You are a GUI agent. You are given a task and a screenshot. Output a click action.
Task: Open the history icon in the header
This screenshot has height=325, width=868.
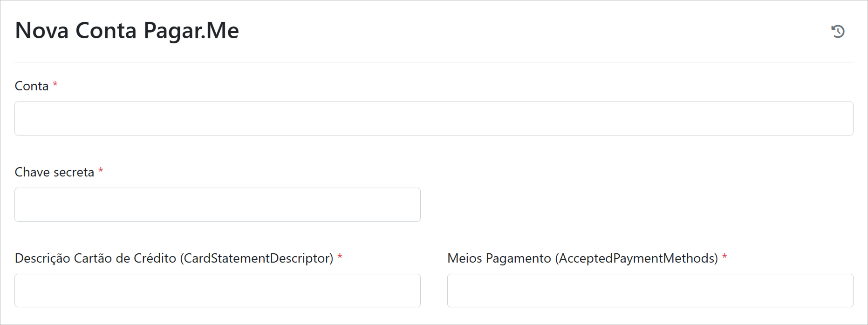tap(838, 31)
